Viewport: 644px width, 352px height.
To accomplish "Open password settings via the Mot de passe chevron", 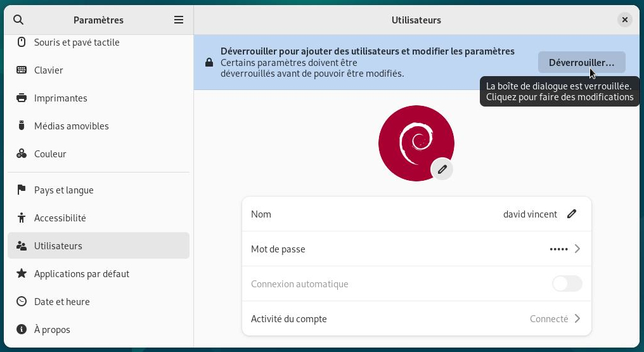I will [577, 249].
